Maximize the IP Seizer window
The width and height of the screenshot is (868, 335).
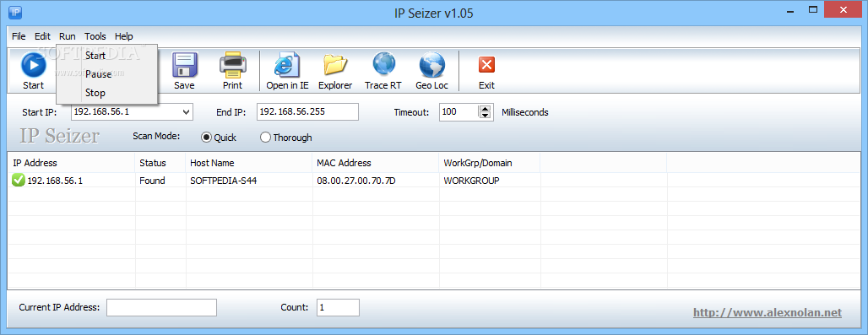pyautogui.click(x=812, y=9)
